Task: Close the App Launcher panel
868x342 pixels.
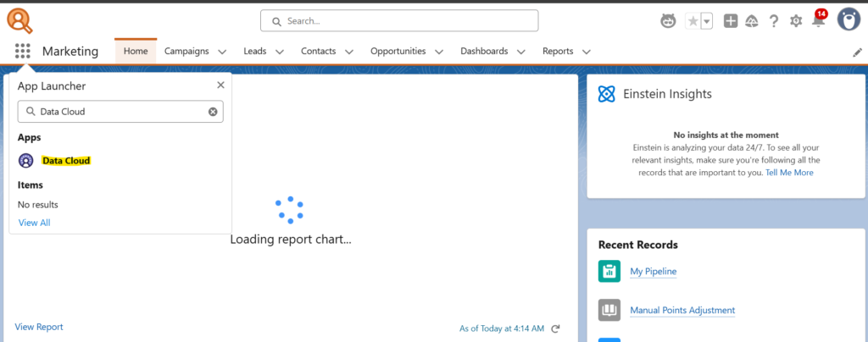Action: tap(221, 85)
